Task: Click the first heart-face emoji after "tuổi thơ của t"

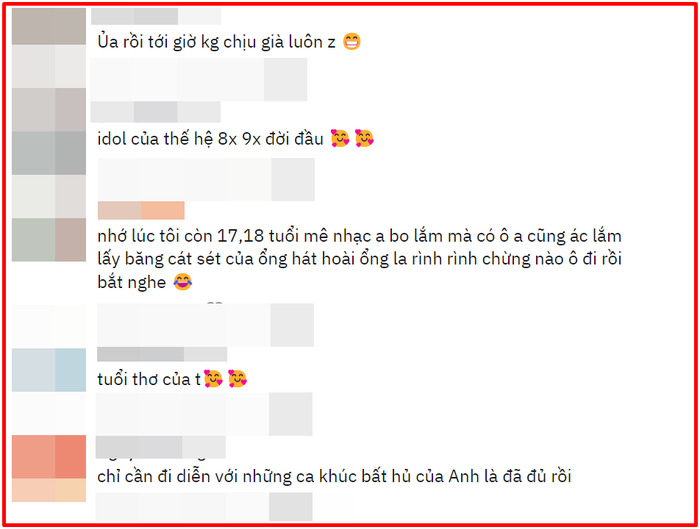Action: [213, 379]
